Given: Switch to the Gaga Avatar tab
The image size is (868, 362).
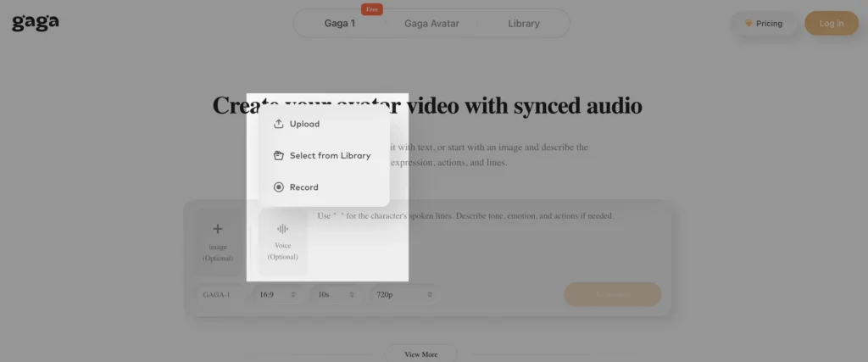Looking at the screenshot, I should 431,23.
